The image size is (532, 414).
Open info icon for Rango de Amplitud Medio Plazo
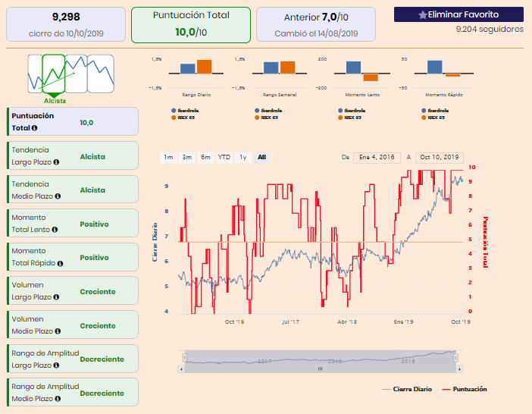[x=58, y=399]
